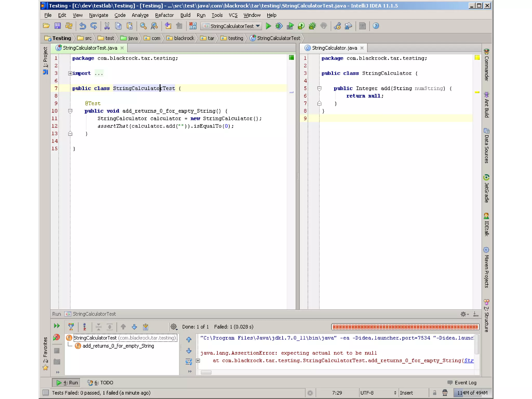Toggle soft-wrap in console output
The image size is (532, 399).
click(x=189, y=362)
